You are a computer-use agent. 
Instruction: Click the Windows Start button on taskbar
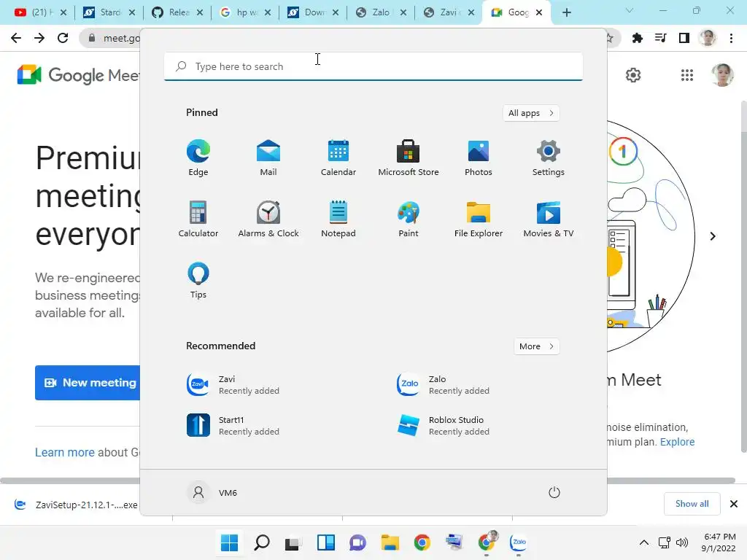[229, 542]
